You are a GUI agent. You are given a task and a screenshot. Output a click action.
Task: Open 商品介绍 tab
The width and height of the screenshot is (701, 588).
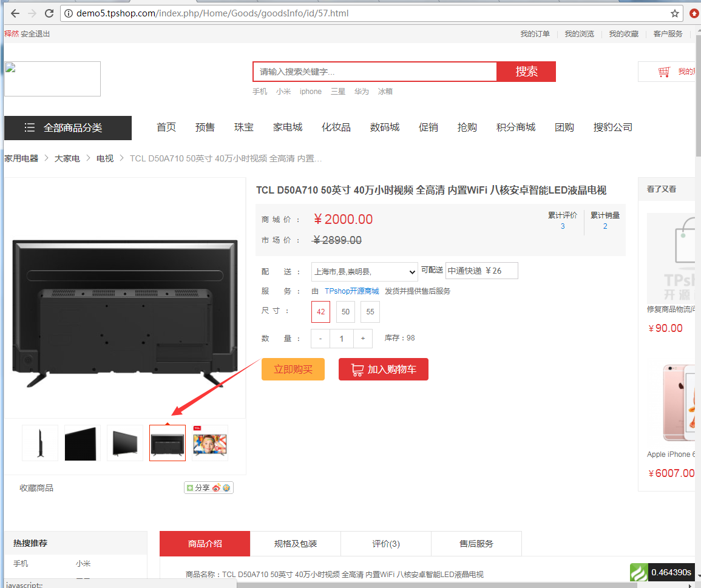205,544
